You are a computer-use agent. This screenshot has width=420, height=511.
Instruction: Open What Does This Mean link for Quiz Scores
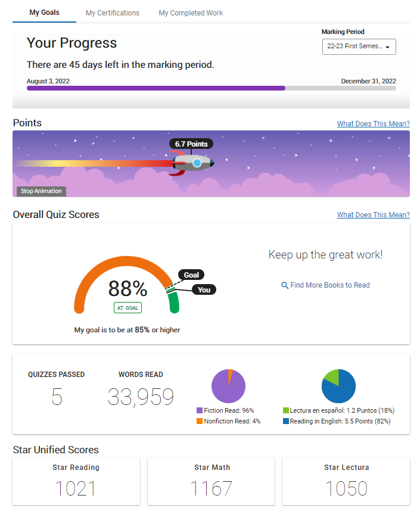(x=374, y=215)
